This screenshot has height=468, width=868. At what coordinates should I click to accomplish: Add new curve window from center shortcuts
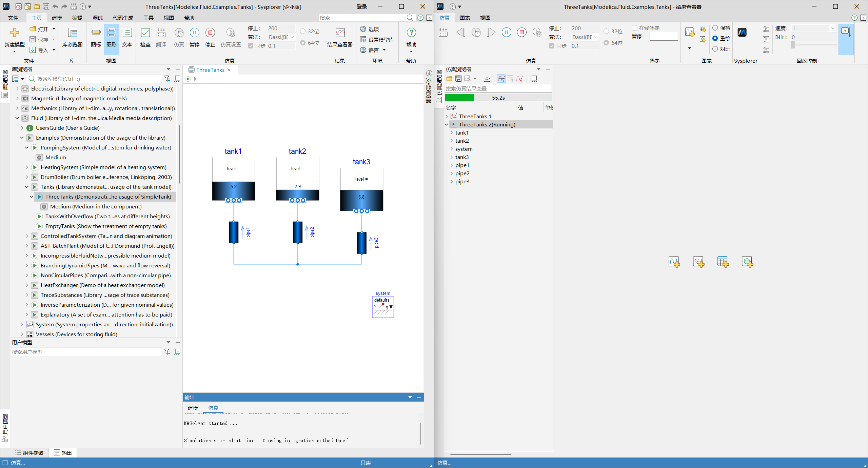point(674,262)
